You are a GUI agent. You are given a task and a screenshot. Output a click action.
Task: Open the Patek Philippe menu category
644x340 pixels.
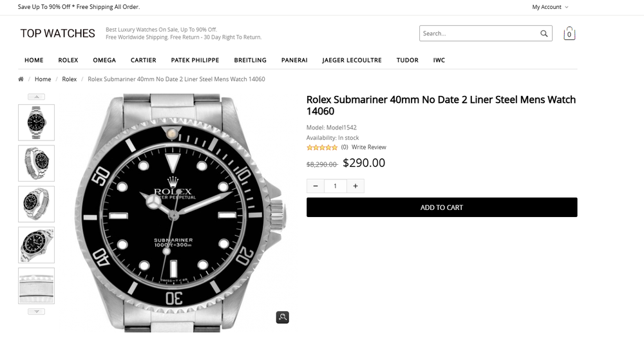[x=195, y=60]
